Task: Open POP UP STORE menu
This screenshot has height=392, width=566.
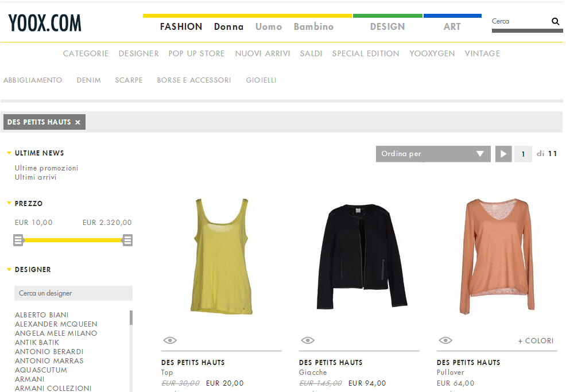Action: pyautogui.click(x=197, y=53)
